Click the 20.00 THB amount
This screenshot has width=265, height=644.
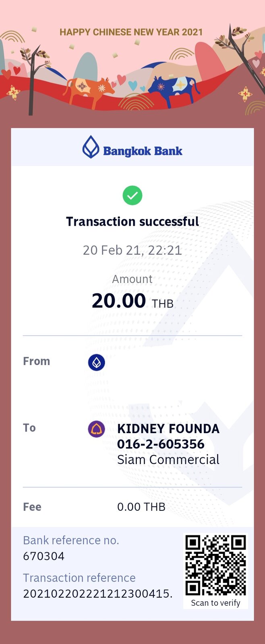pos(132,301)
